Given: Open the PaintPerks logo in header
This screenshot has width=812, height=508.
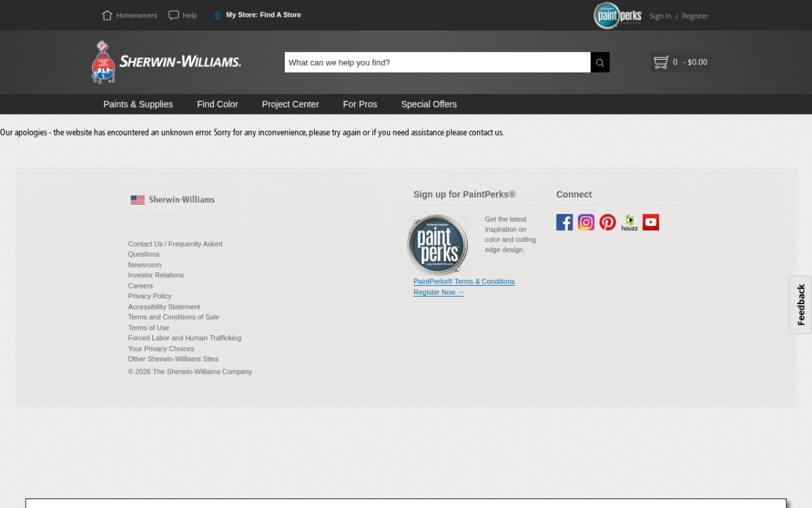Looking at the screenshot, I should click(x=617, y=16).
